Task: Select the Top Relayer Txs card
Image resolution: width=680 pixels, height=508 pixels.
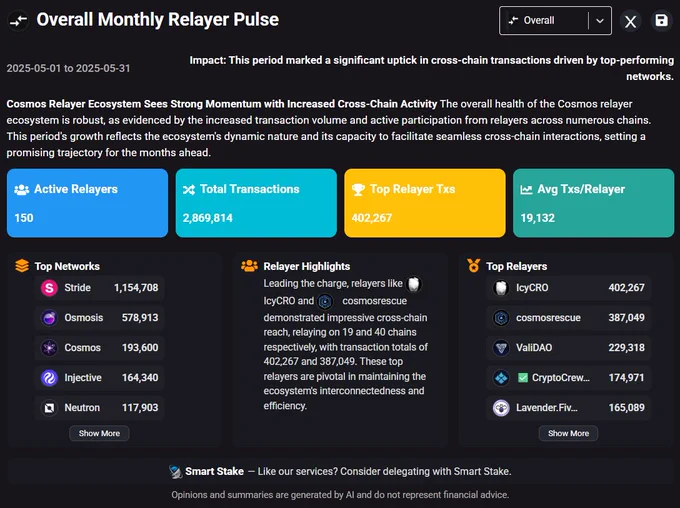Action: point(425,203)
